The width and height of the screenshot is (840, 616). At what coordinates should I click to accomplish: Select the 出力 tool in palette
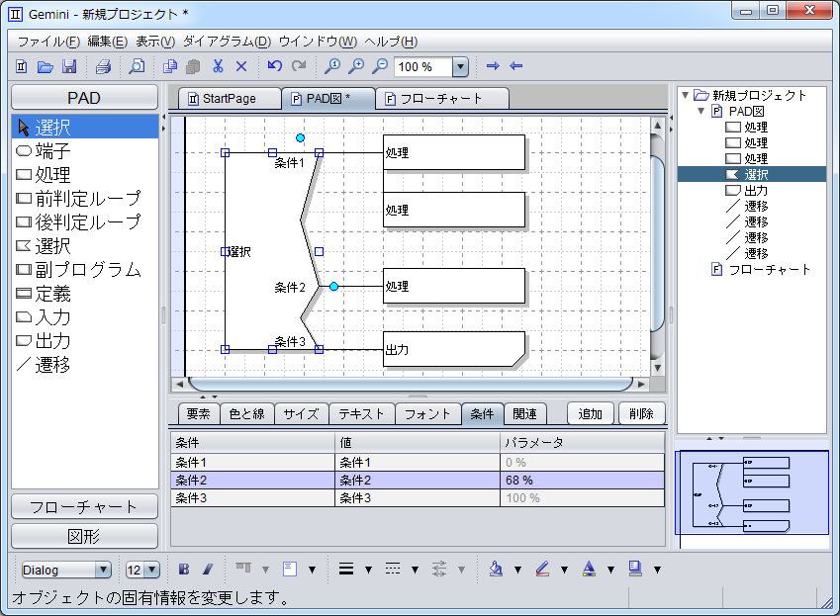tap(85, 341)
